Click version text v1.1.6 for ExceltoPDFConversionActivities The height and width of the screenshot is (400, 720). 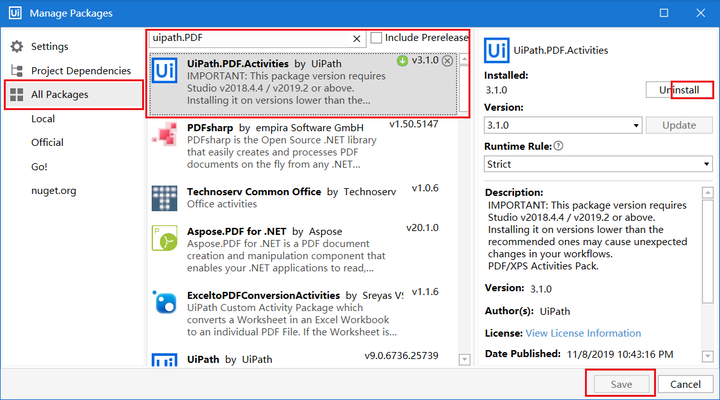coord(425,292)
